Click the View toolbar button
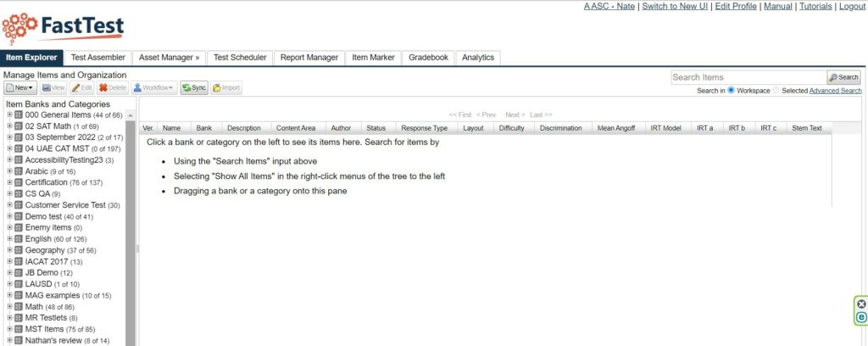The image size is (868, 346). coord(53,87)
